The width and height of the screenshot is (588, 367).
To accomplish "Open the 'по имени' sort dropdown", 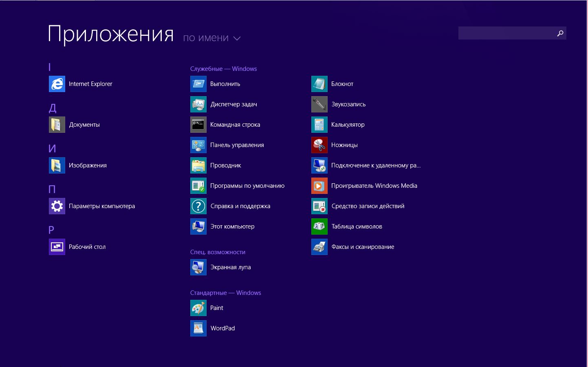I will point(212,38).
